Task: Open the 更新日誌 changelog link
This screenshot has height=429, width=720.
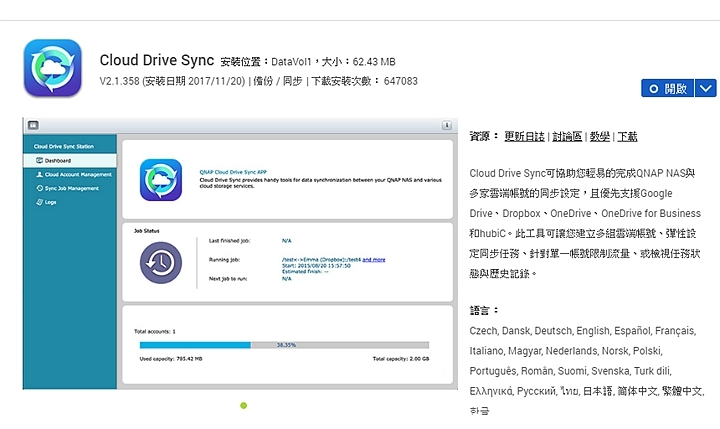Action: click(x=524, y=136)
